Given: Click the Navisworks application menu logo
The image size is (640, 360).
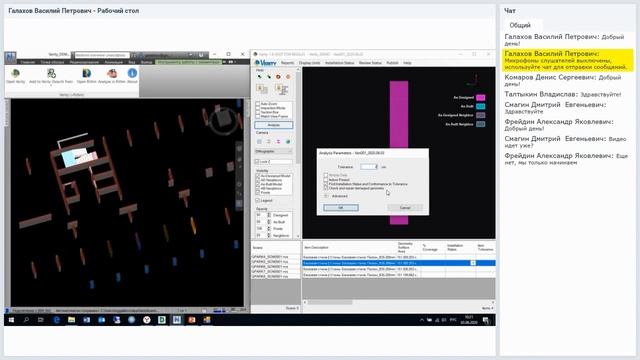Looking at the screenshot, I should [10, 58].
